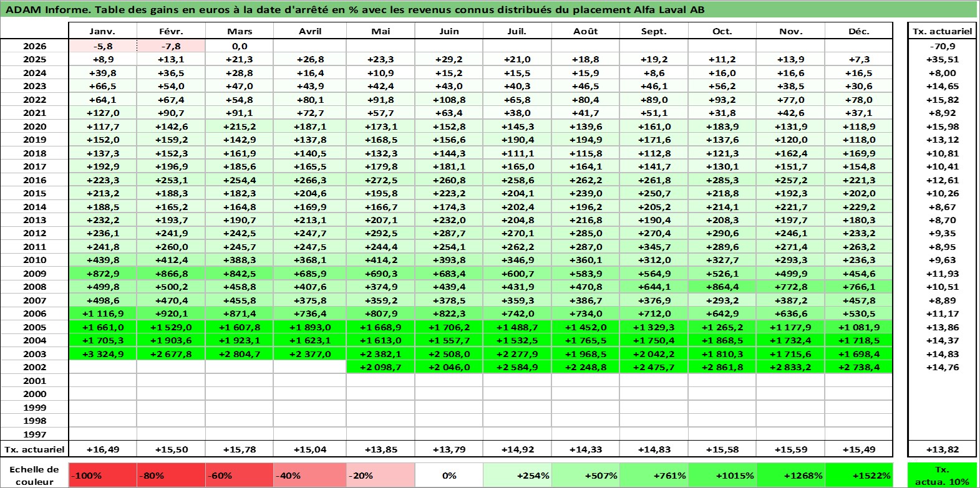Screen dimensions: 980x488
Task: Click the -40% color scale swatch
Action: pos(310,476)
